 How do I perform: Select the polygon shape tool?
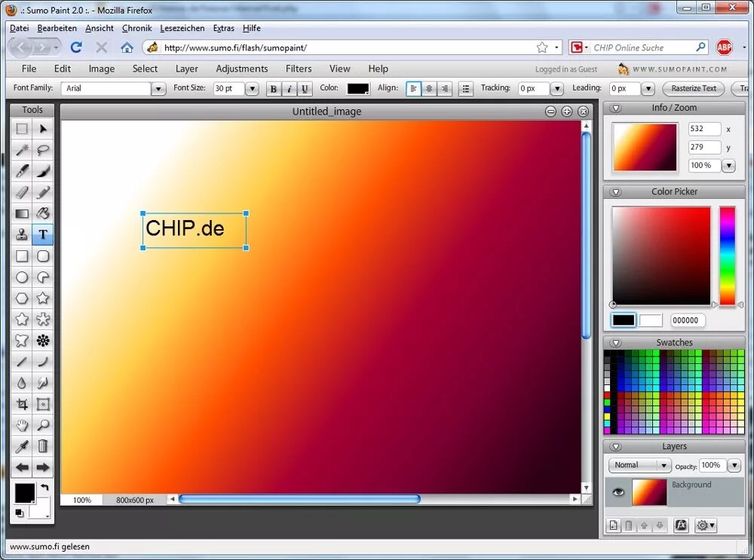click(22, 298)
